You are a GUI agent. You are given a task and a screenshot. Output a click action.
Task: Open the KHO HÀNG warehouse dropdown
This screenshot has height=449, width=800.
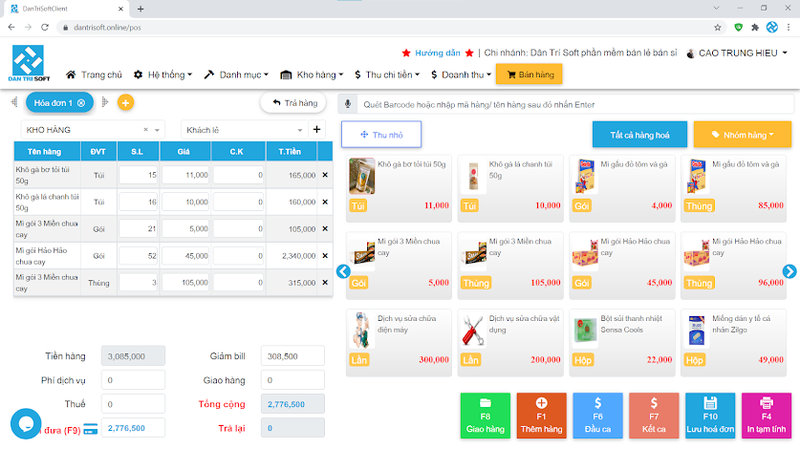(157, 130)
